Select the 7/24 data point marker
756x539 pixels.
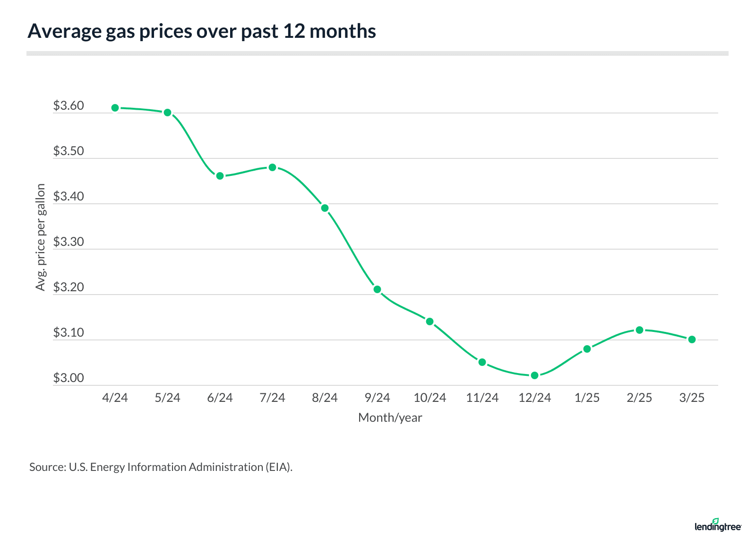coord(272,167)
